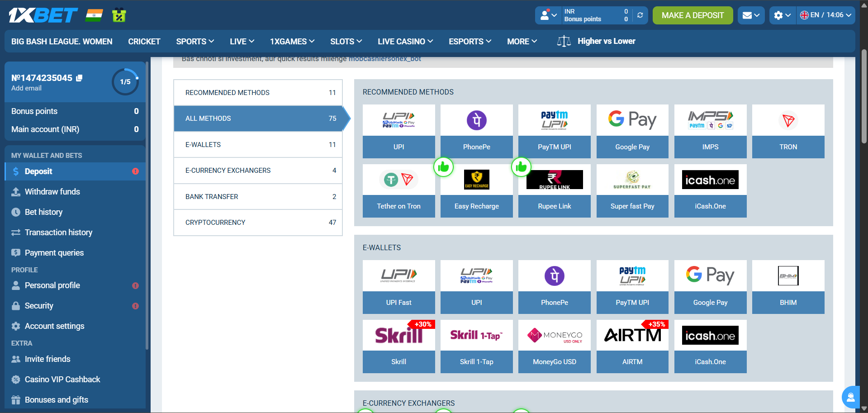Open the green bonus gift icon
Image resolution: width=868 pixels, height=413 pixels.
click(x=119, y=15)
